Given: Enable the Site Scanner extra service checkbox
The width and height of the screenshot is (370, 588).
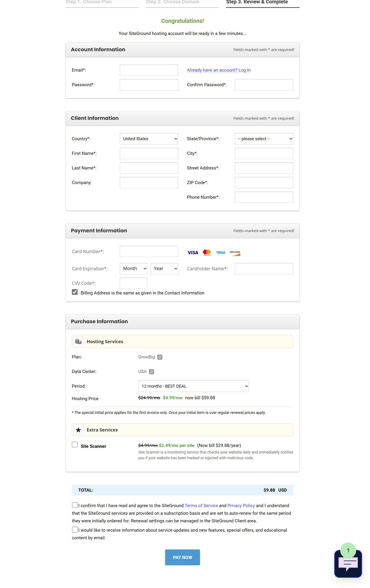Looking at the screenshot, I should [74, 444].
